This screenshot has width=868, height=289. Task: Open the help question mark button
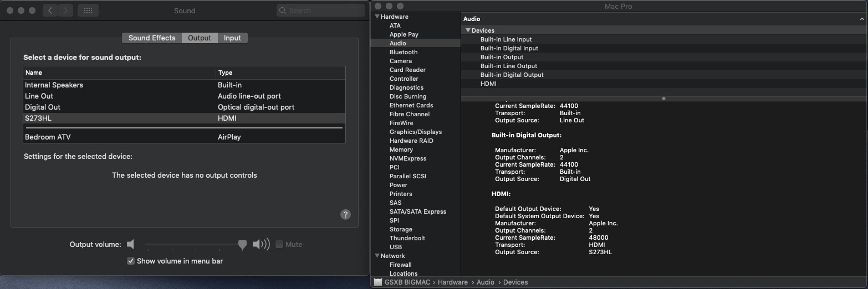coord(345,214)
